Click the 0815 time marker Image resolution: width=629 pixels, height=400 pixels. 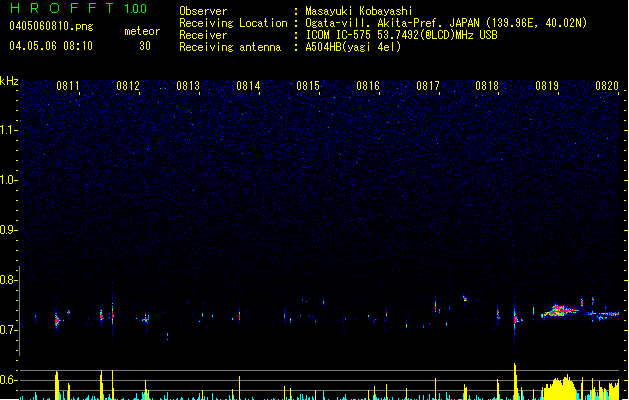pos(308,86)
